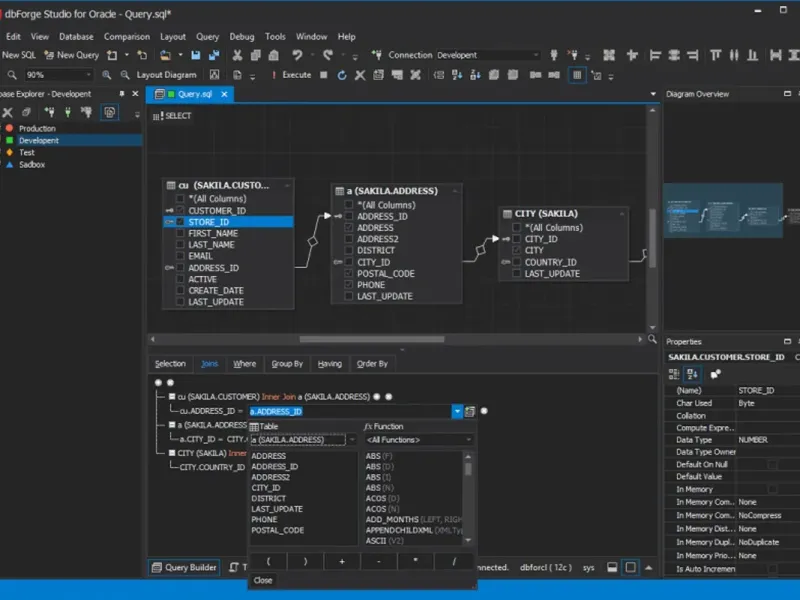Select the Production connection in Database Explorer
The height and width of the screenshot is (600, 800).
pyautogui.click(x=37, y=128)
